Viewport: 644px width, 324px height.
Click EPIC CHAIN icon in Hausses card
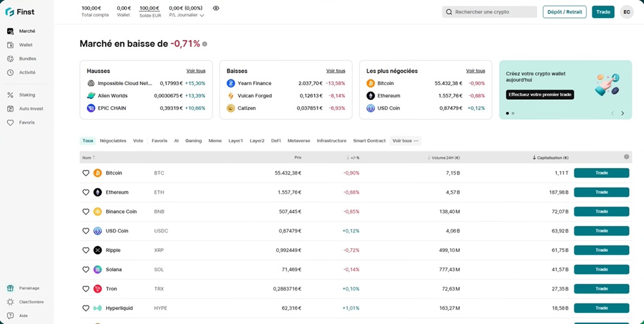(91, 108)
